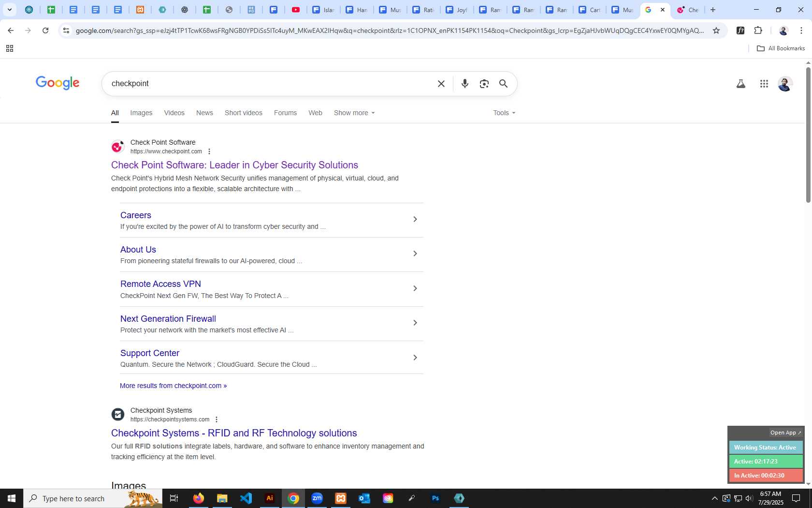Open Zoom from the taskbar
Image resolution: width=812 pixels, height=508 pixels.
(317, 498)
